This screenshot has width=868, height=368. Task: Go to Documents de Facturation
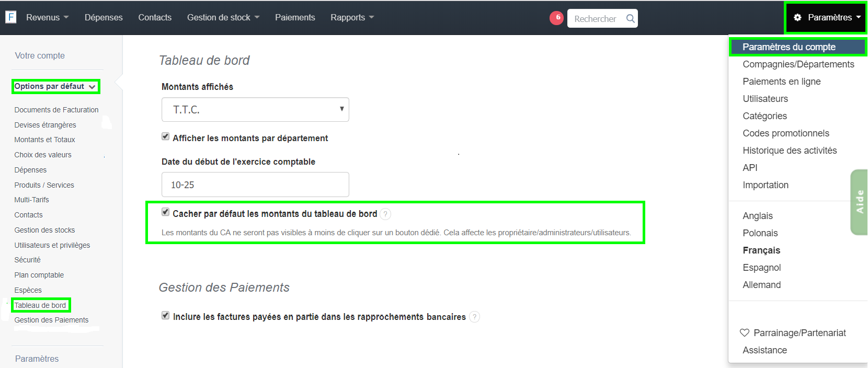56,110
